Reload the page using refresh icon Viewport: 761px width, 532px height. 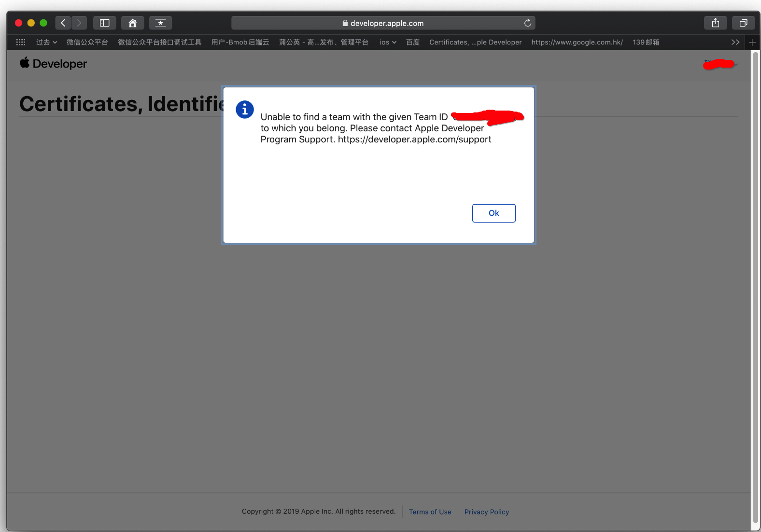[528, 23]
